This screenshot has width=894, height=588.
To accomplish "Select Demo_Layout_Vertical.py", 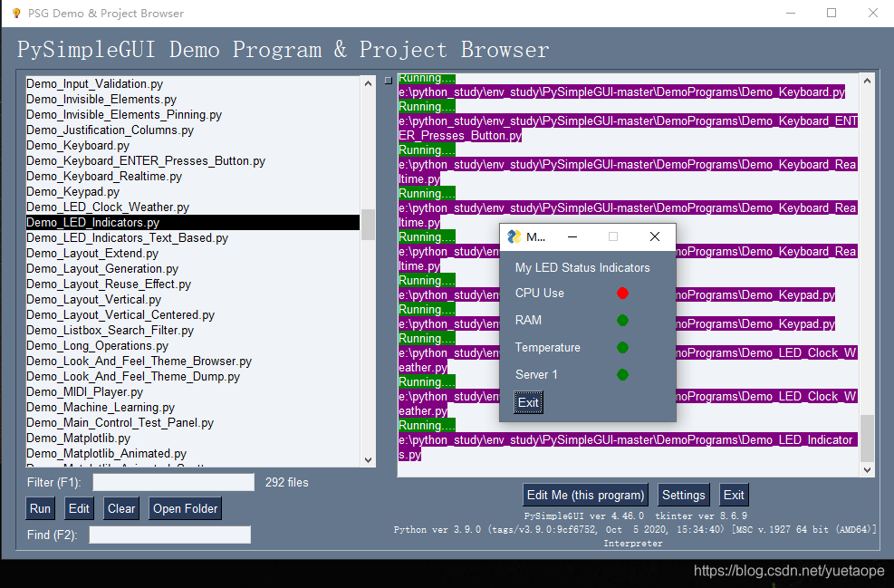I will tap(193, 299).
